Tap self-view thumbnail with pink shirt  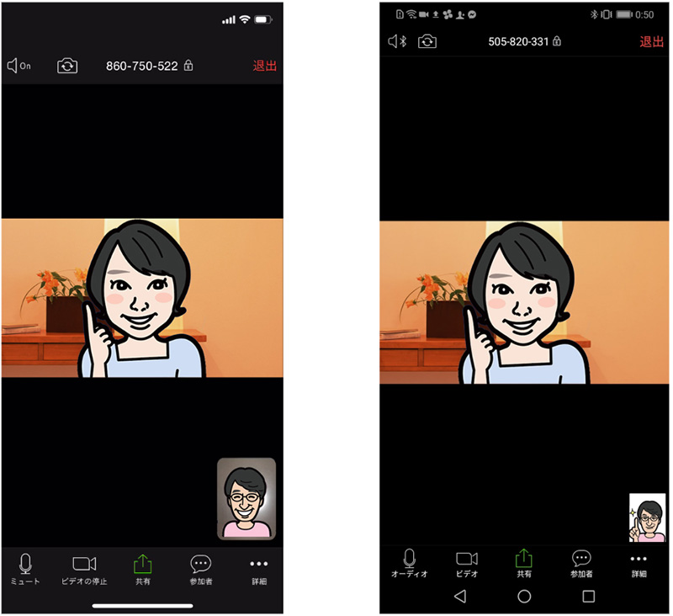246,498
